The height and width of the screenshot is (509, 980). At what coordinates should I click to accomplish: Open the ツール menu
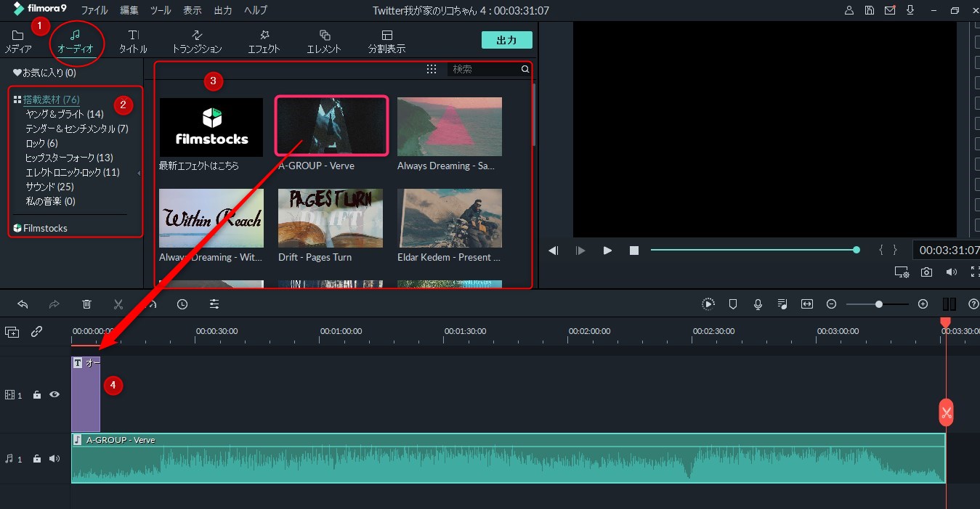pos(161,10)
